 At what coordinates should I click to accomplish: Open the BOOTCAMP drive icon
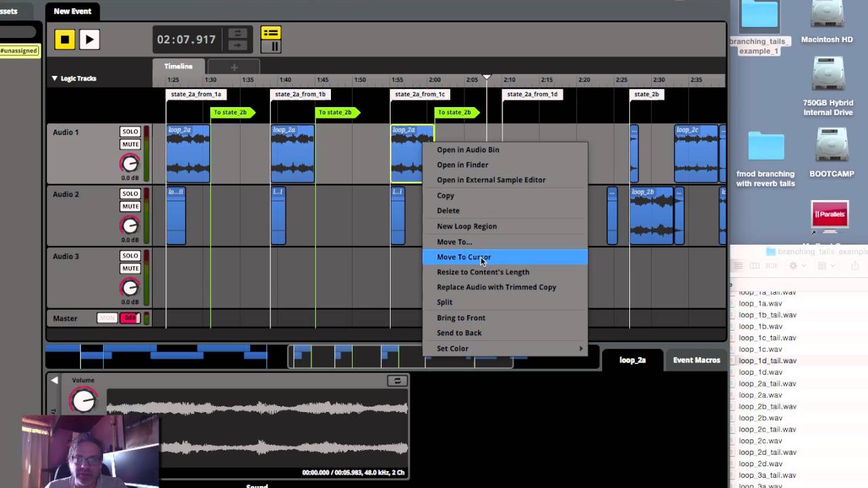[832, 153]
